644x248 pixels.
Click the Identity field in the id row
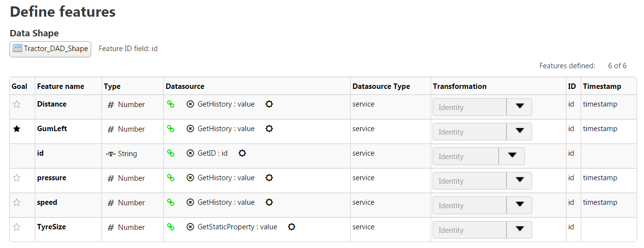465,156
